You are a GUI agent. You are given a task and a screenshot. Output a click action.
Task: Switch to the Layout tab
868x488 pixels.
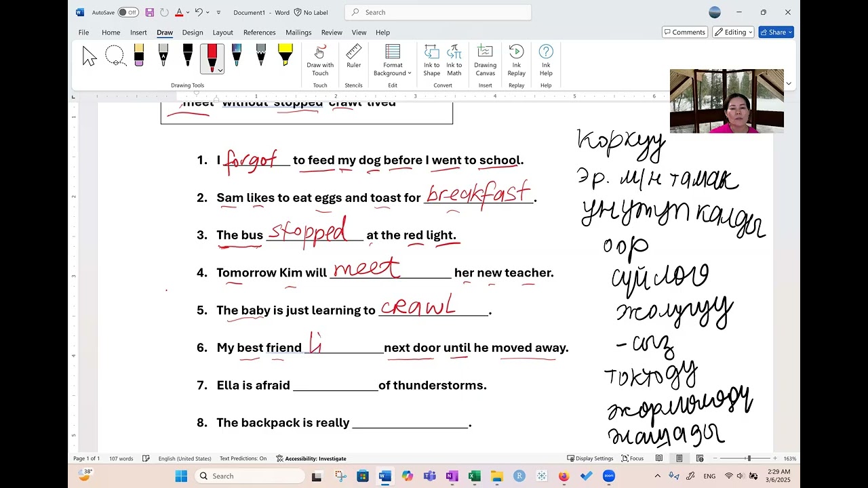tap(222, 32)
